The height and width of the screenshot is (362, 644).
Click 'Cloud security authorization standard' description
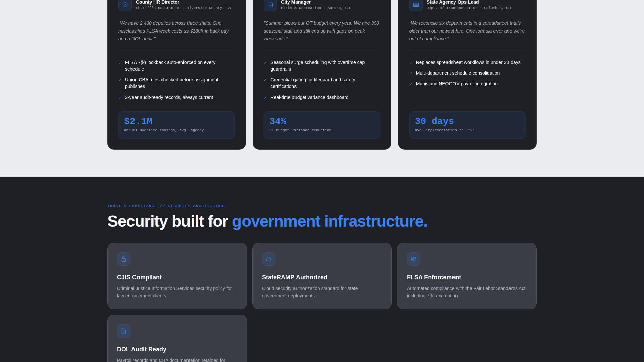click(x=310, y=292)
